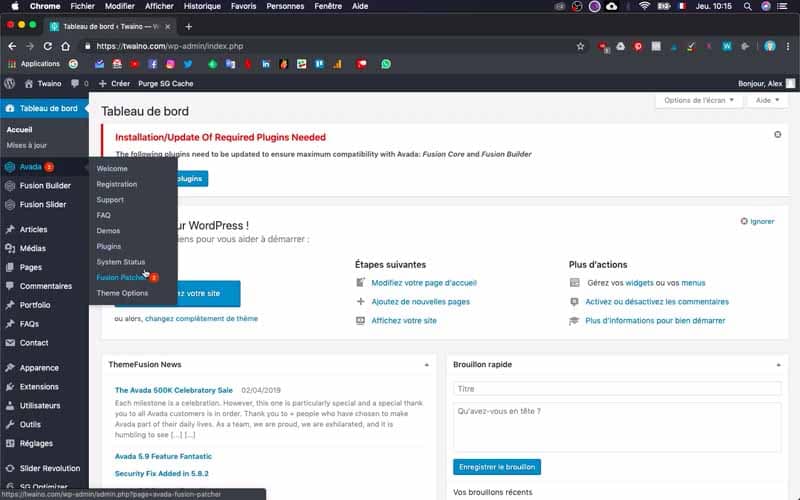Click the Créer button in admin bar

click(115, 84)
